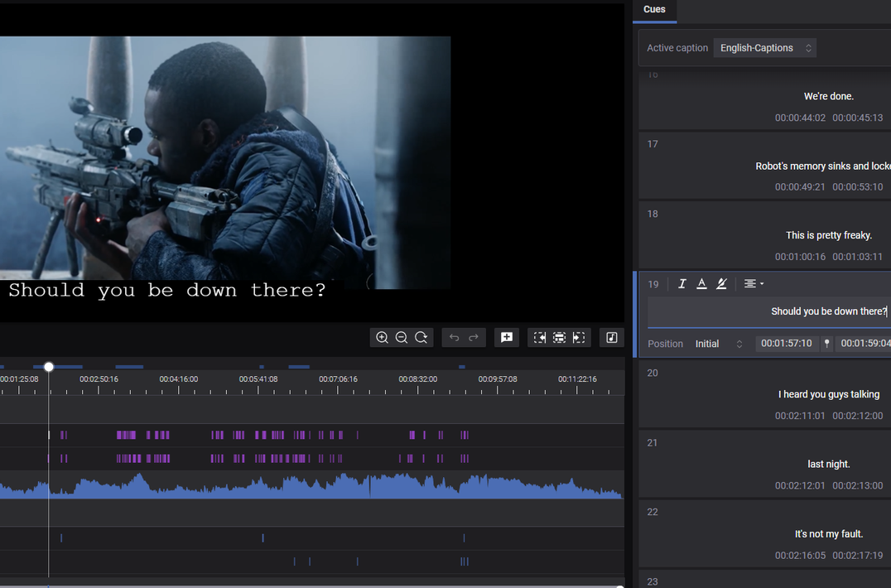The image size is (891, 588).
Task: Zoom out of the timeline
Action: [401, 337]
